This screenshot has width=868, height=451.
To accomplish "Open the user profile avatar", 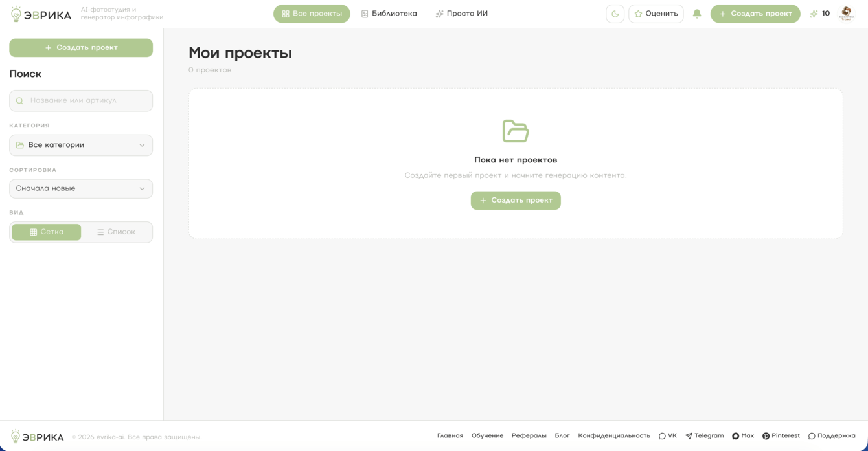I will 847,14.
